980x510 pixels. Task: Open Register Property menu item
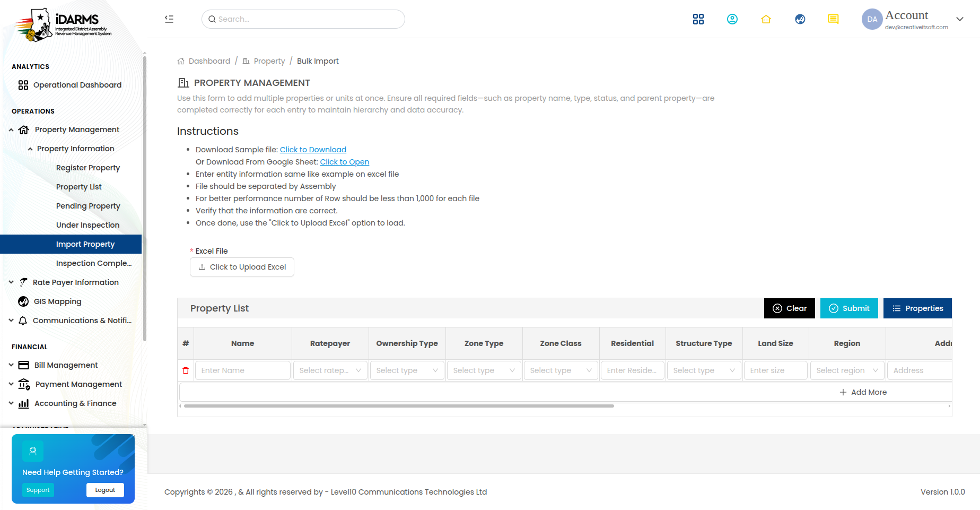pos(88,168)
